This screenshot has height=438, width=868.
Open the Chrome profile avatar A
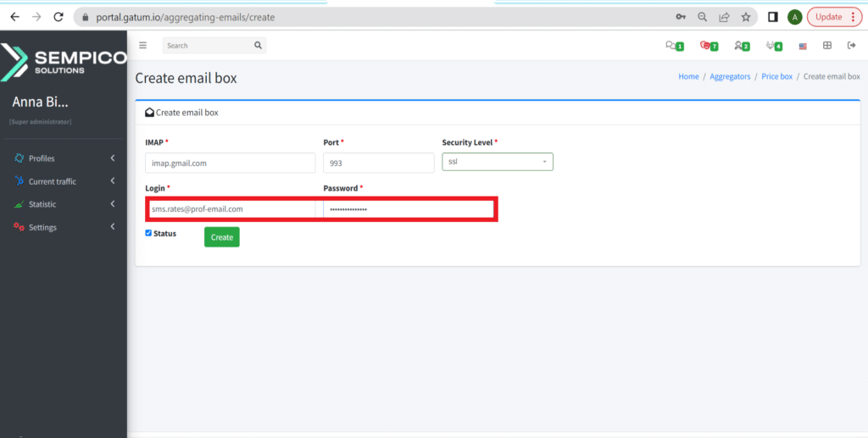coord(795,17)
